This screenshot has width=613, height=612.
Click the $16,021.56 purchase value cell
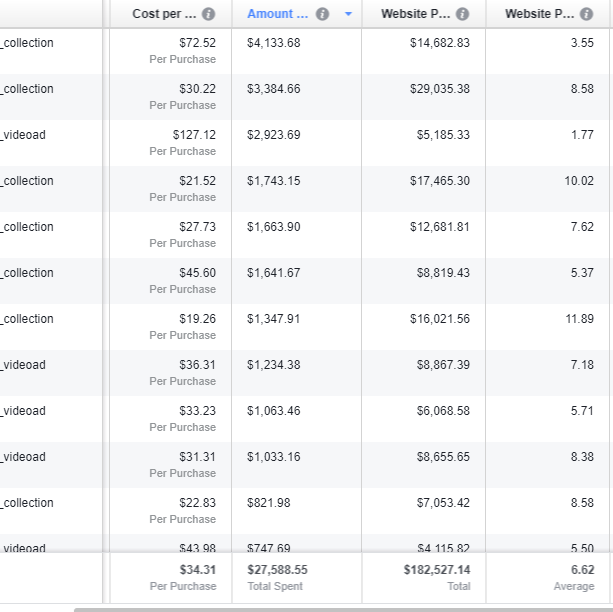[440, 319]
